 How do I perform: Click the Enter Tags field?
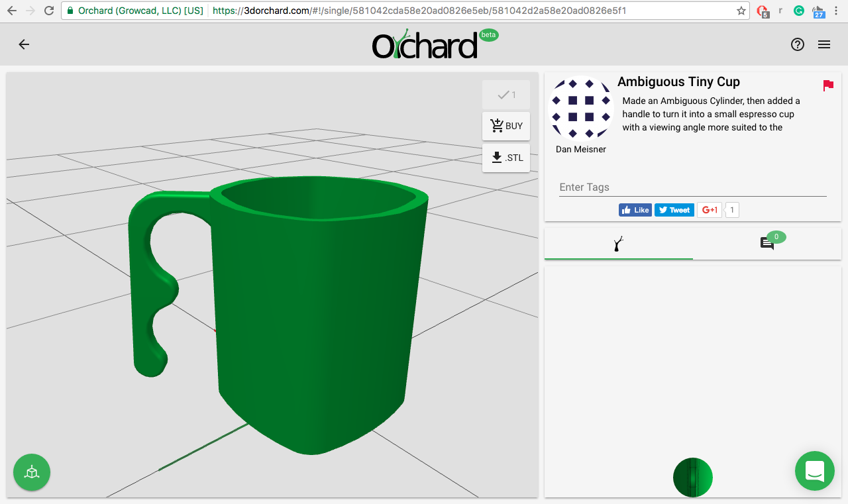click(x=693, y=187)
